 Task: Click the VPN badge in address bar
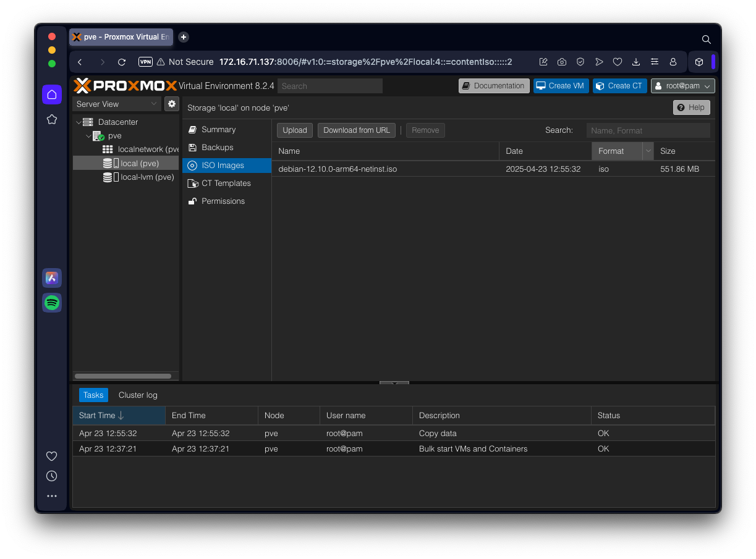(145, 62)
